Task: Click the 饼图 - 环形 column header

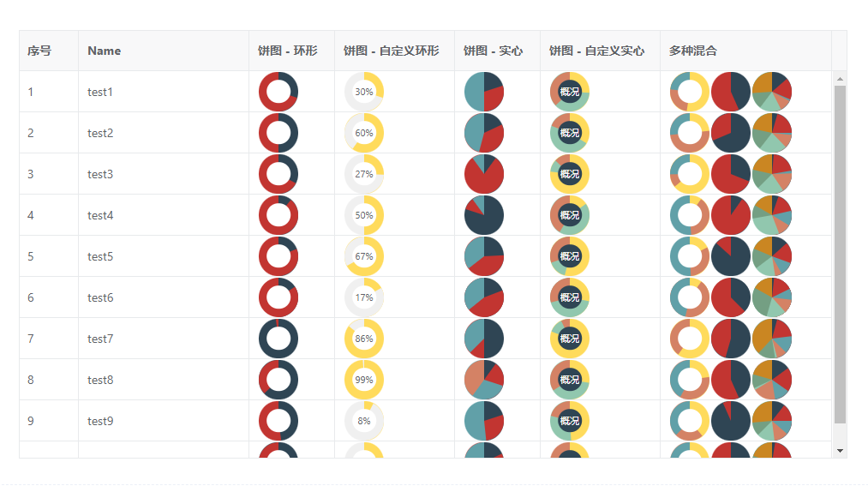Action: tap(288, 51)
